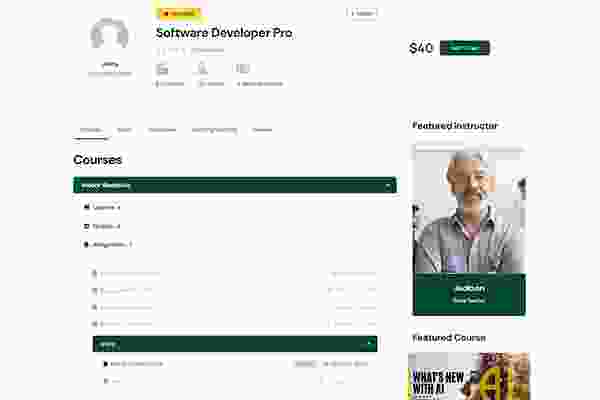Image resolution: width=600 pixels, height=400 pixels.
Task: Click the lessons count icon under the section header
Action: pyautogui.click(x=87, y=207)
